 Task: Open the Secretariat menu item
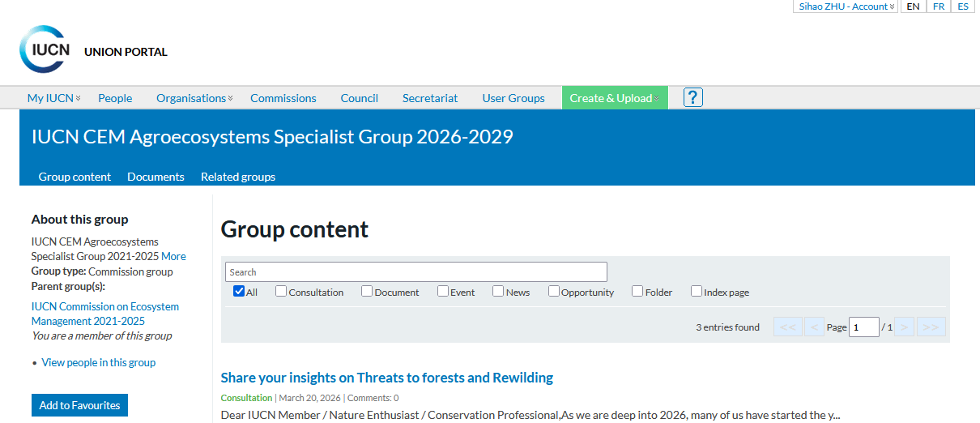click(x=430, y=98)
